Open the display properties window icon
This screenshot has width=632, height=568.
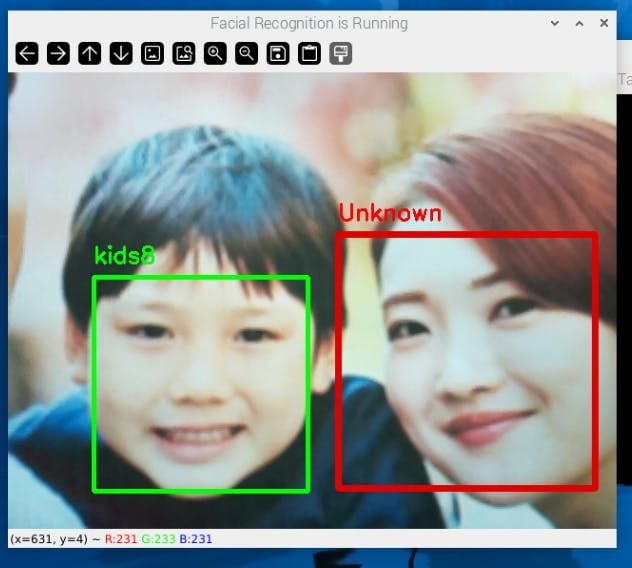(x=341, y=54)
